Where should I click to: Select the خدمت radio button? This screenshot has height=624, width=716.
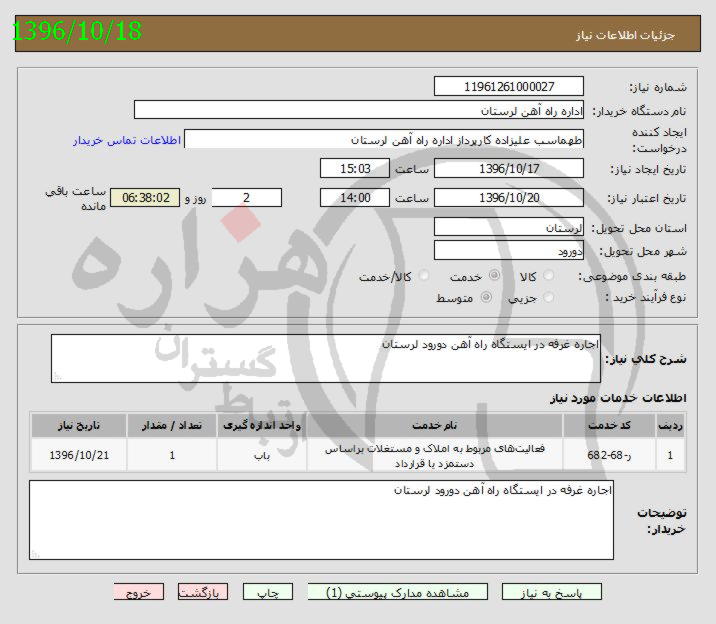[494, 275]
